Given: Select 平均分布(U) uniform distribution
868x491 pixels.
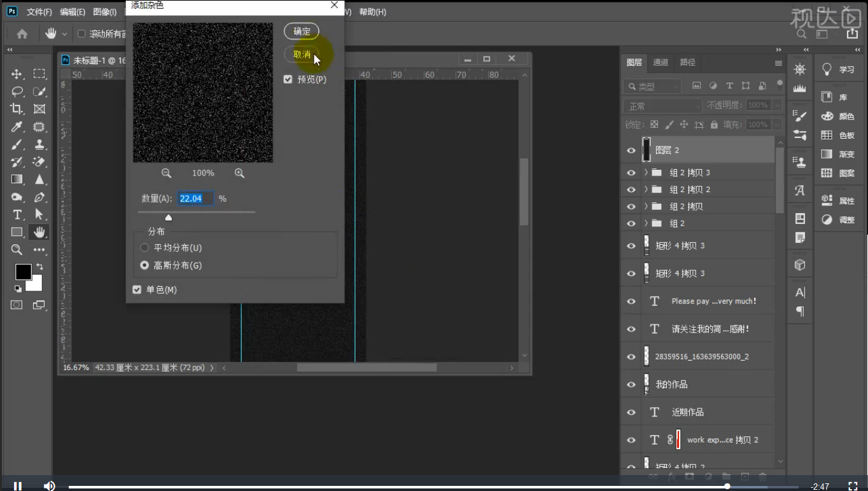Looking at the screenshot, I should pos(144,247).
